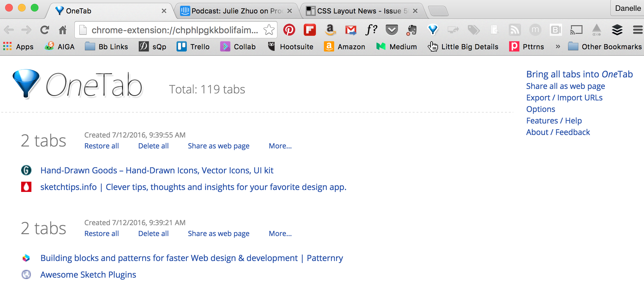Open the Gmail checker extension icon
The height and width of the screenshot is (293, 644).
pyautogui.click(x=351, y=30)
